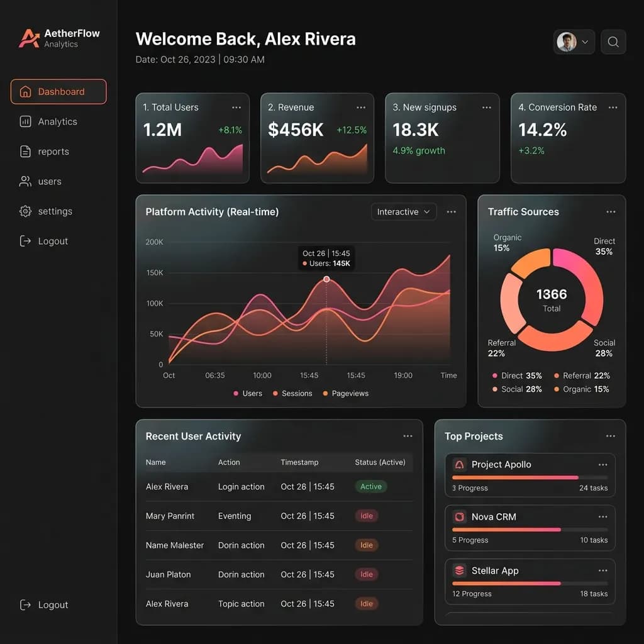Click the $456K revenue value
This screenshot has height=644, width=644.
(296, 130)
